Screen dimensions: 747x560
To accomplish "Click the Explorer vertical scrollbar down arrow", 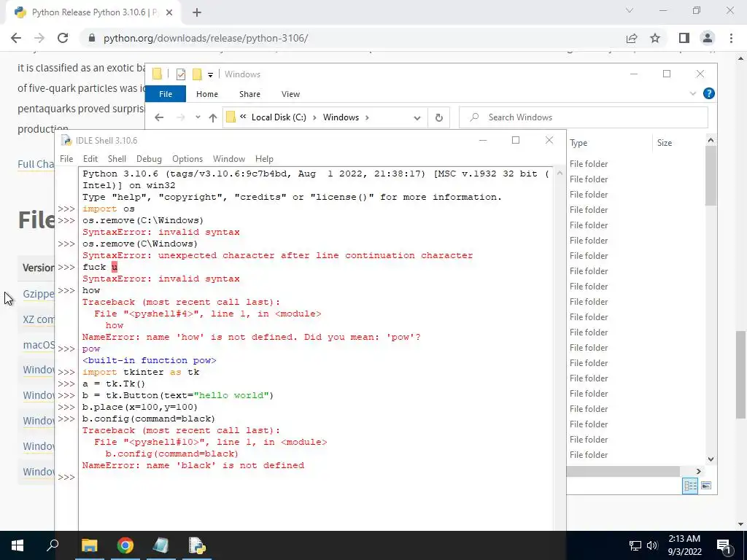I will tap(711, 459).
